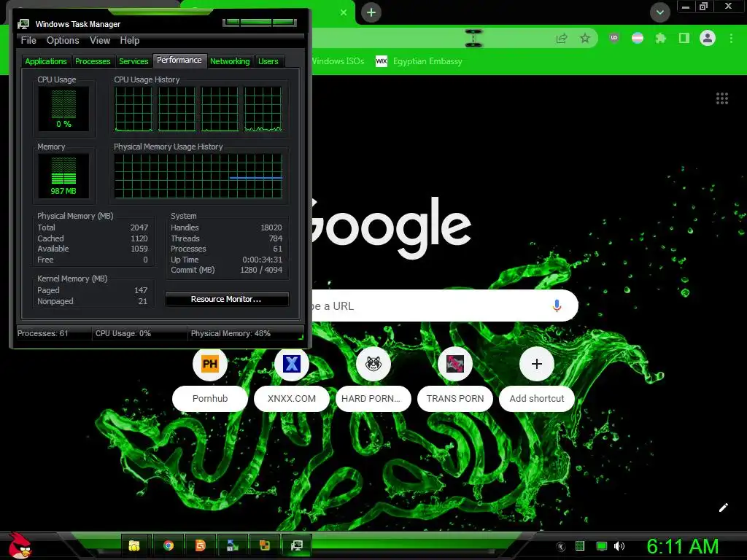
Task: Switch to the Processes tab
Action: point(93,61)
